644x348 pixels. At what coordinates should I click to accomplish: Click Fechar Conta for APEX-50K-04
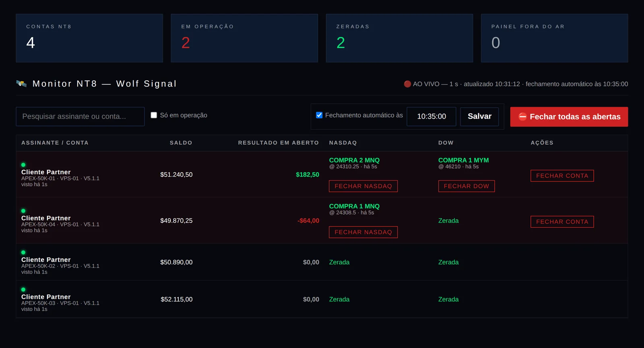click(x=562, y=222)
